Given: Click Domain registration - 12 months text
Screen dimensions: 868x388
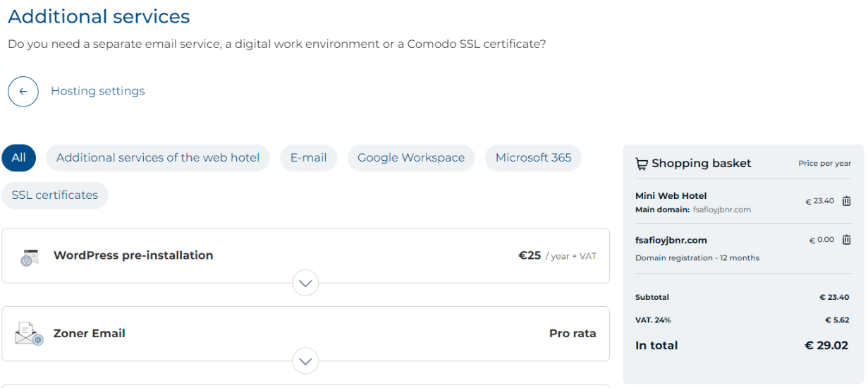Looking at the screenshot, I should (x=697, y=258).
